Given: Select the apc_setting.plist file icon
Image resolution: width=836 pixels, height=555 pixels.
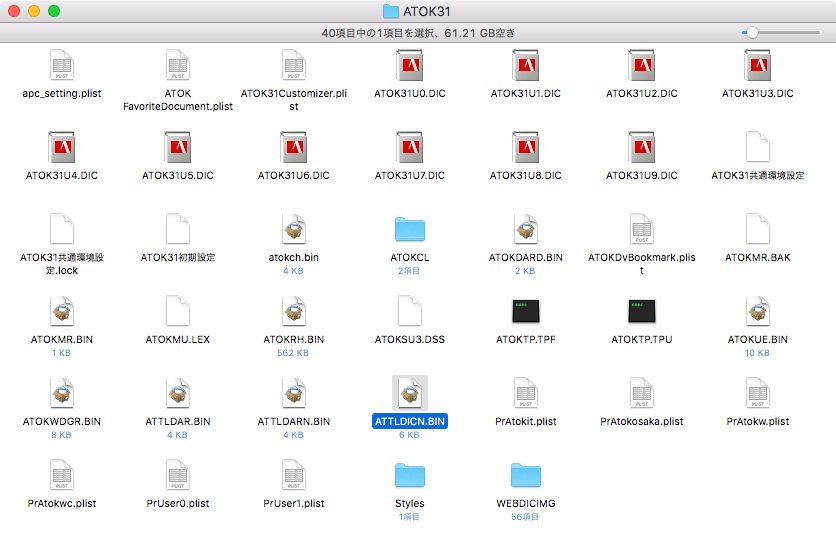Looking at the screenshot, I should 61,65.
